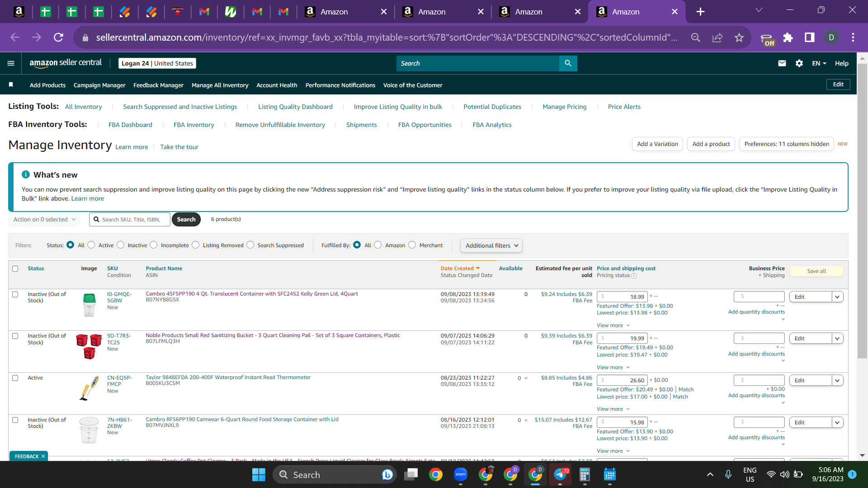Viewport: 868px width, 488px height.
Task: Click the browser share page icon
Action: 717,38
